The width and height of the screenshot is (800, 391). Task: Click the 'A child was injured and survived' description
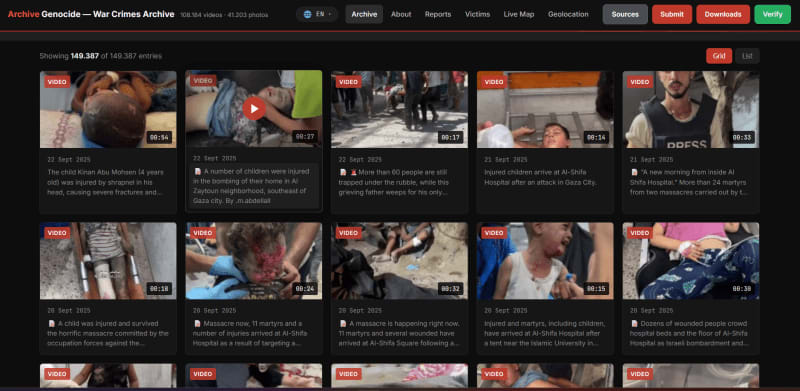(x=108, y=334)
